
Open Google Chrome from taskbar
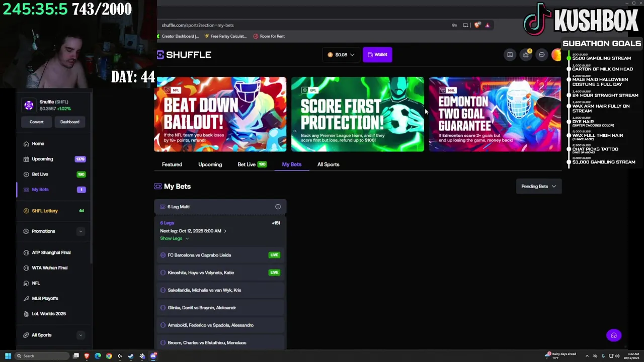coord(109,356)
